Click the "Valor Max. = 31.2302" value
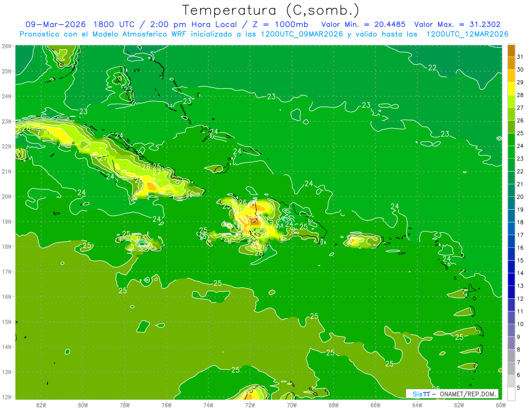The width and height of the screenshot is (532, 411). coord(458,24)
